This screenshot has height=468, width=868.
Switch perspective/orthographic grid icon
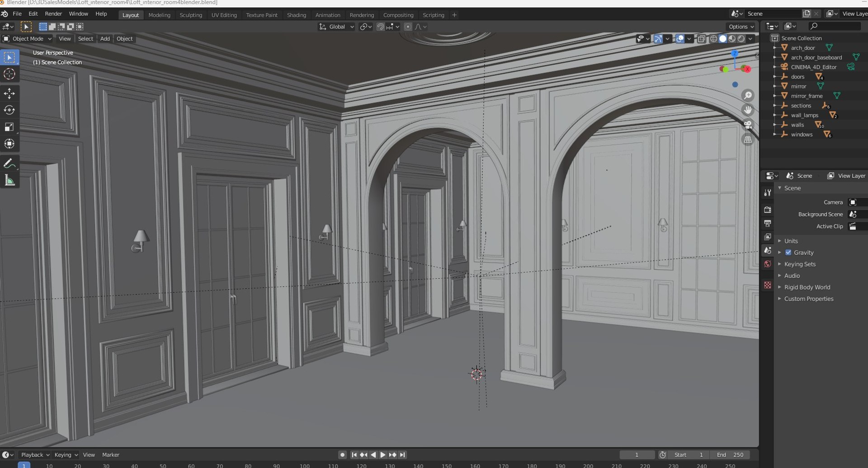(748, 140)
